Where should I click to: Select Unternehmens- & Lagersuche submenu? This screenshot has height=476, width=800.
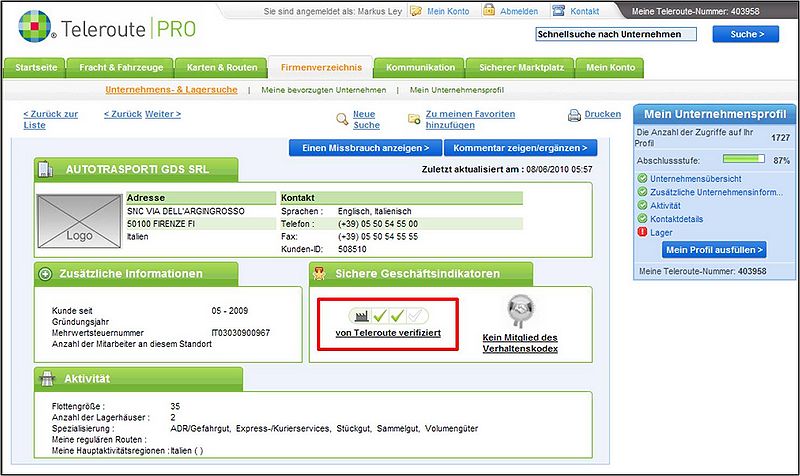pyautogui.click(x=171, y=90)
